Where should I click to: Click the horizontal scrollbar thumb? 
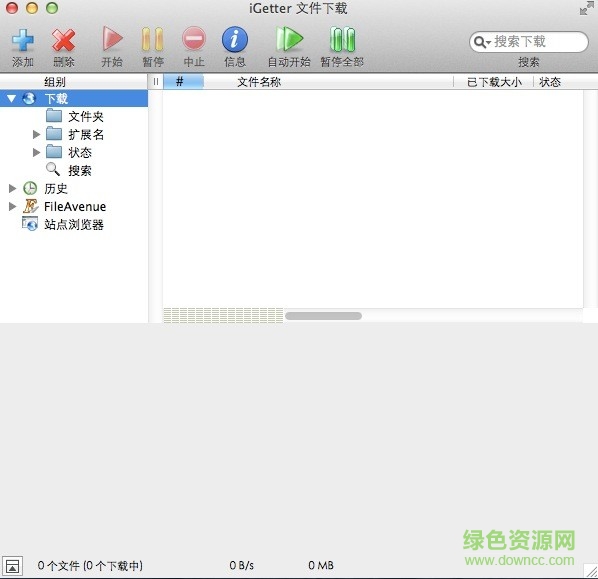click(x=323, y=316)
